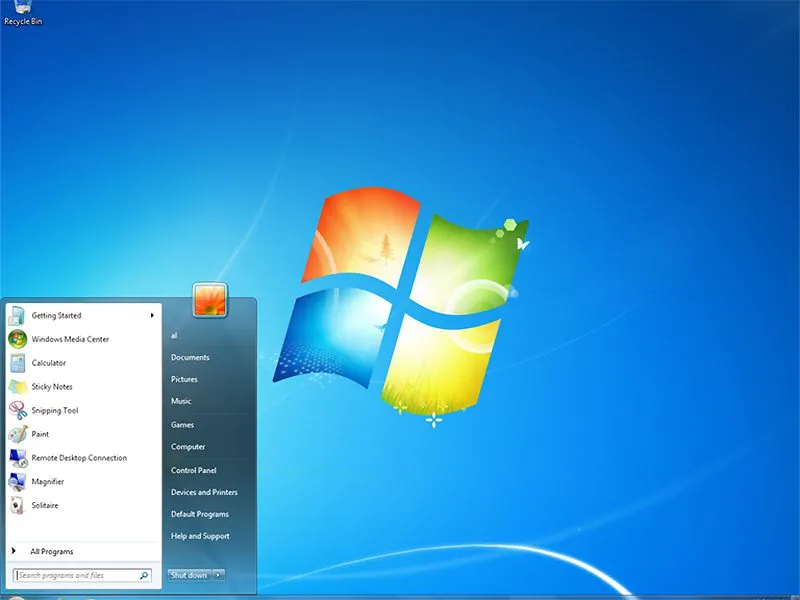Launch Remote Desktop Connection
The image size is (800, 600).
tap(77, 457)
